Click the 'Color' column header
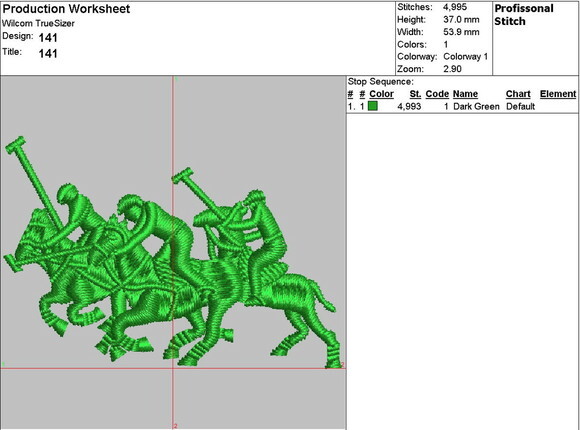This screenshot has width=580, height=430. (x=381, y=94)
